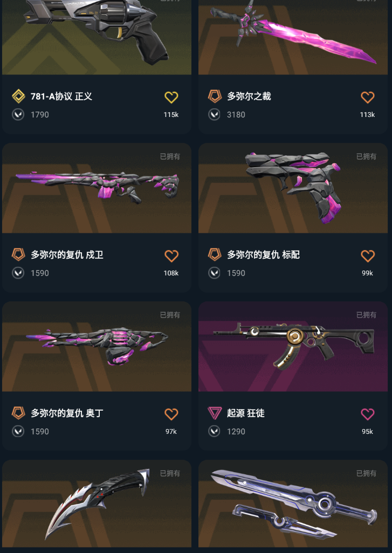Tap heart icon for 多弥尔的复仇 标配
The image size is (392, 553).
pyautogui.click(x=367, y=255)
